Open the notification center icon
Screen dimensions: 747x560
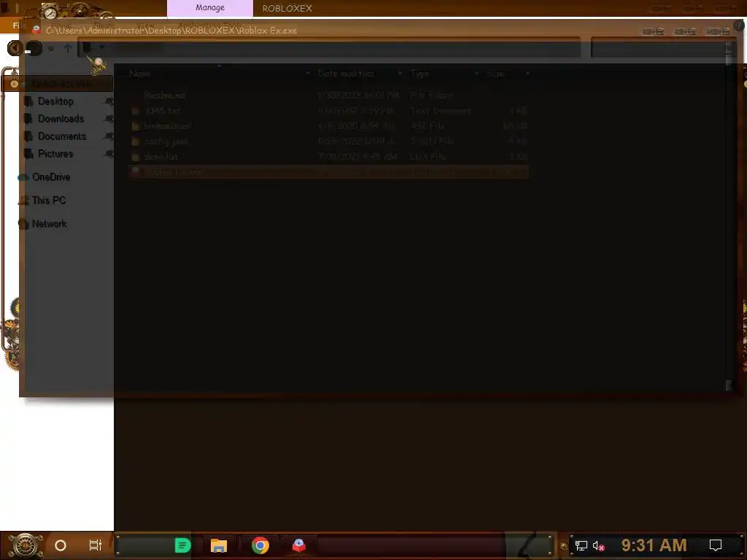716,545
